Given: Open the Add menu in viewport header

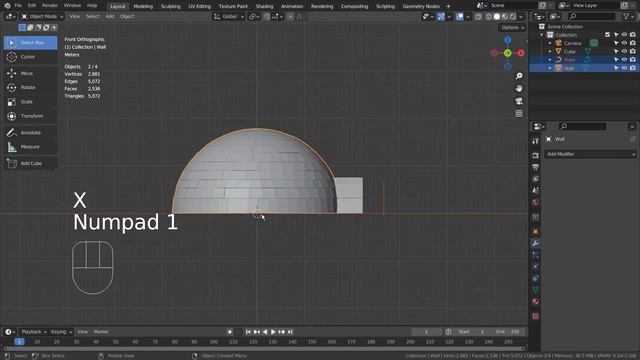Looking at the screenshot, I should point(110,16).
